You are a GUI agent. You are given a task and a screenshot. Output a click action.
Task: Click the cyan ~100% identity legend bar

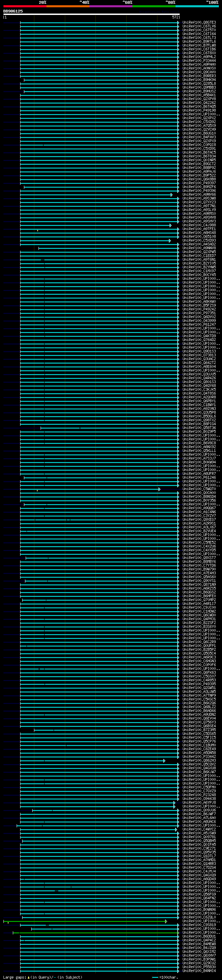197,7
